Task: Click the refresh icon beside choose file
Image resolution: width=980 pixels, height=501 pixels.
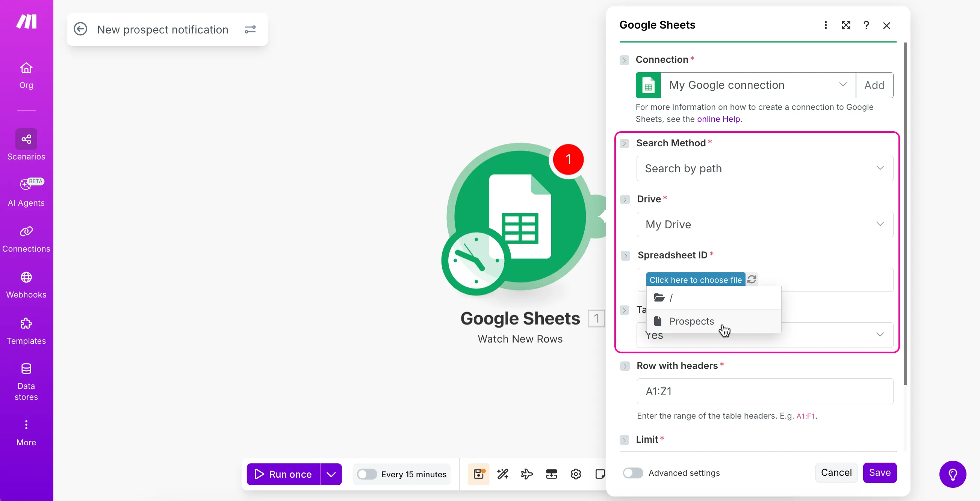Action: 752,279
